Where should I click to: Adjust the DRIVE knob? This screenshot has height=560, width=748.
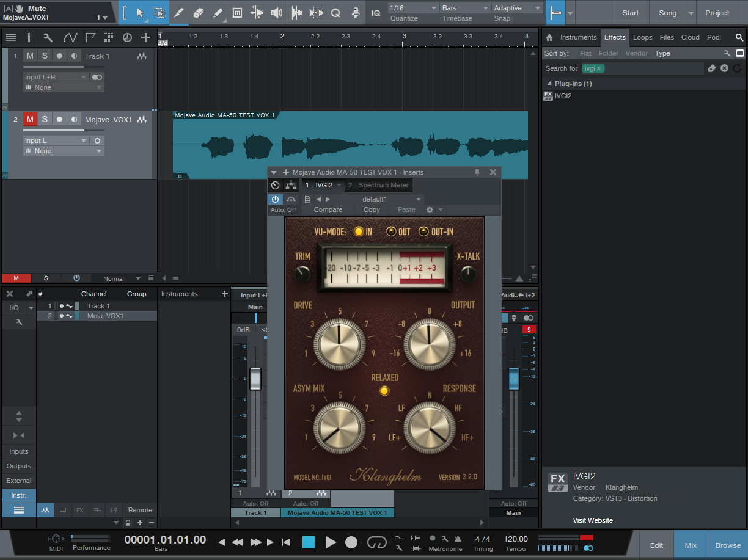point(340,343)
